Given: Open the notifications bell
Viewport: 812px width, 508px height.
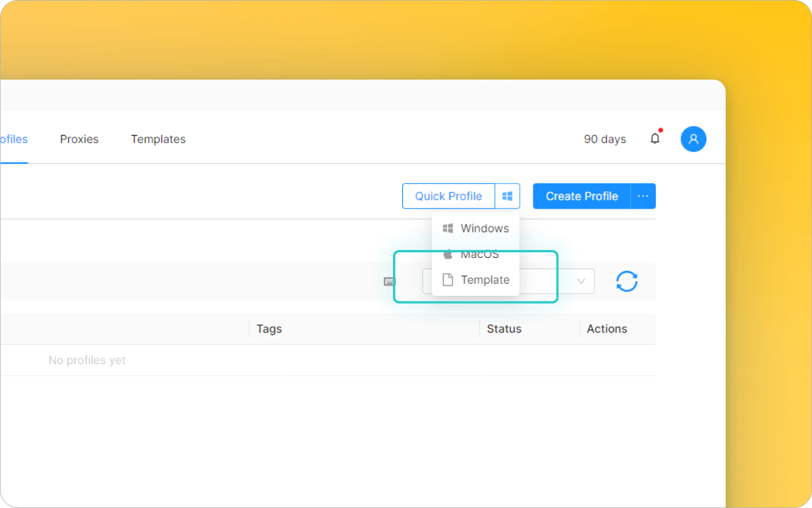Looking at the screenshot, I should (655, 138).
